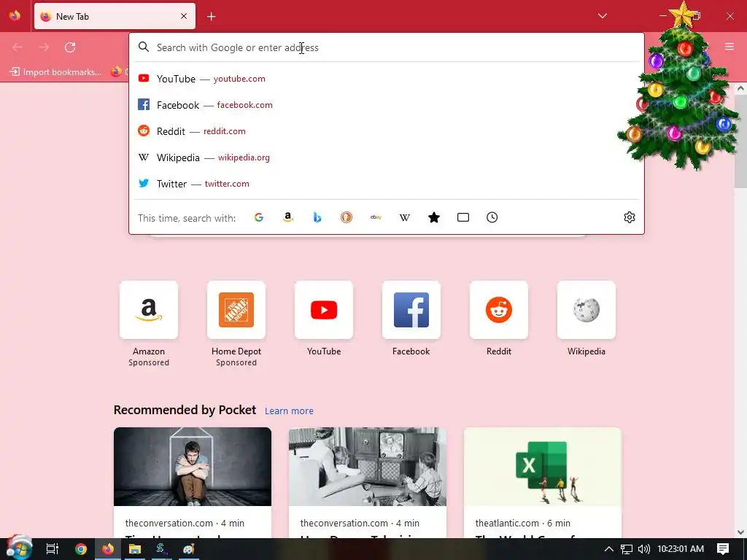Search this time with Bing icon

(x=317, y=217)
